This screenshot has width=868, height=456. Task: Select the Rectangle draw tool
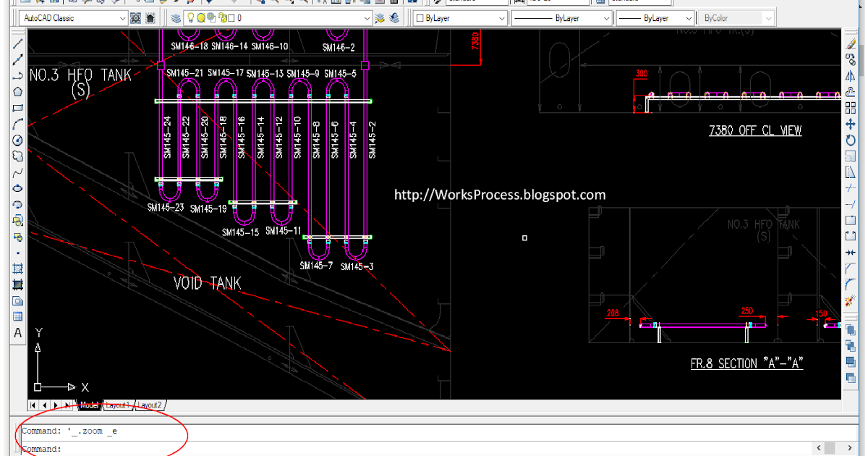coord(18,108)
